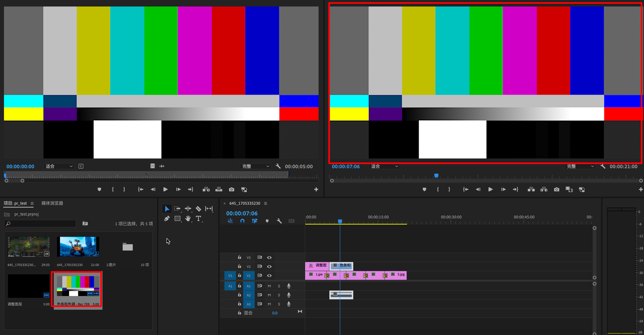
Task: Click Source monitor timecode 00:00:00:00
Action: [x=20, y=166]
